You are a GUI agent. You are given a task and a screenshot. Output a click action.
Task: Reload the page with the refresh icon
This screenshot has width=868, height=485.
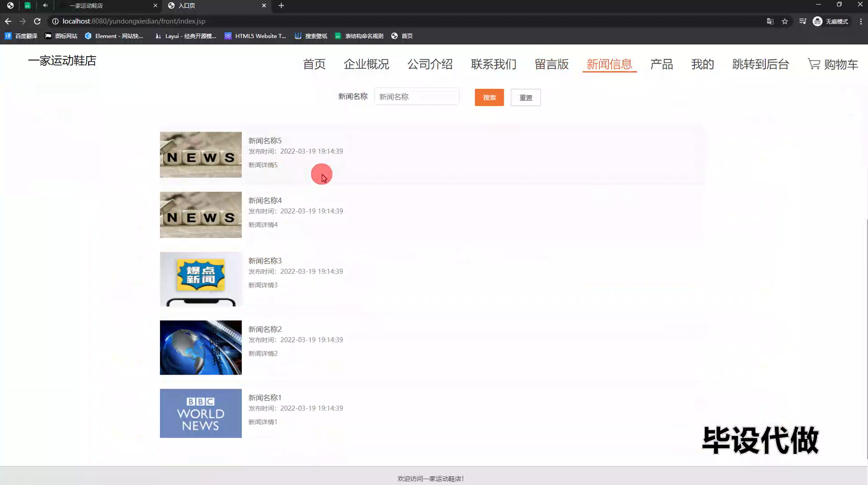point(37,21)
